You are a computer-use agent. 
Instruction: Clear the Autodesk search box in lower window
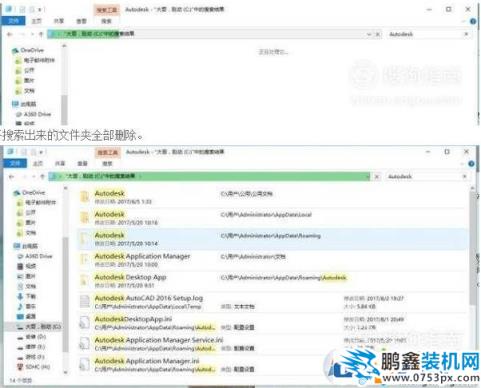(x=465, y=176)
